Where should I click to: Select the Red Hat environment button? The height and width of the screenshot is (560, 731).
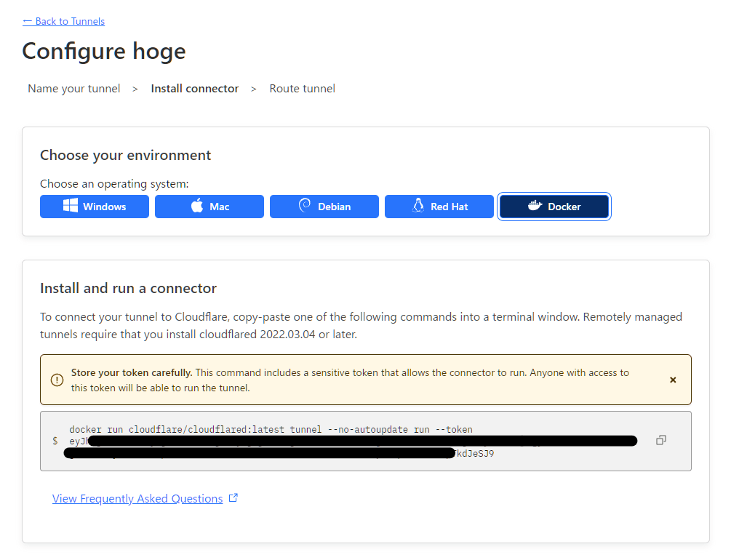(x=439, y=207)
